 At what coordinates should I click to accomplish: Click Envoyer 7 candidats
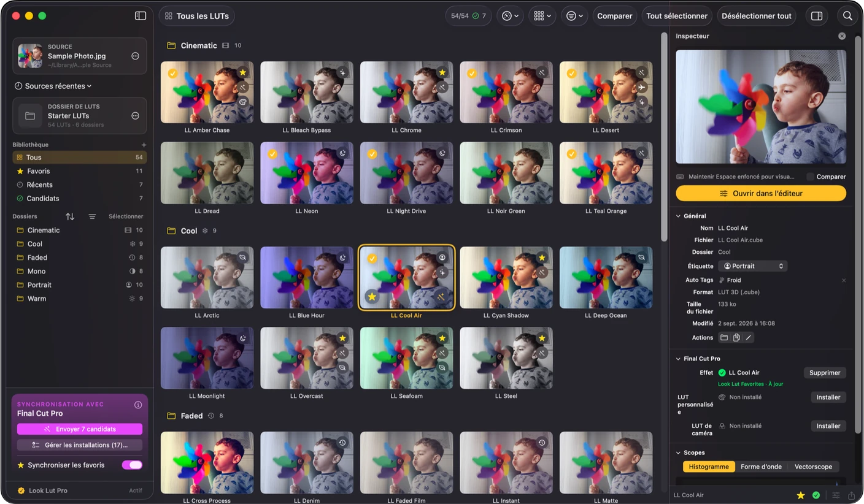pos(80,429)
